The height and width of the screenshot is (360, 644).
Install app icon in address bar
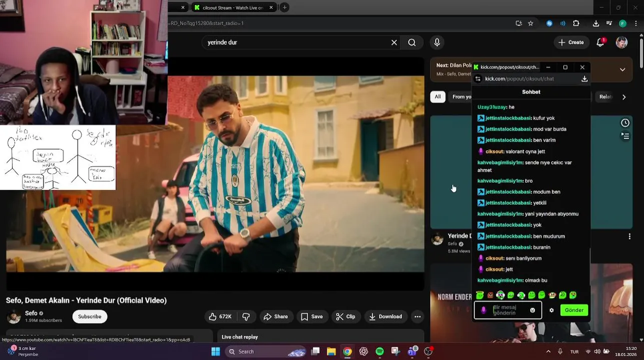pyautogui.click(x=519, y=23)
